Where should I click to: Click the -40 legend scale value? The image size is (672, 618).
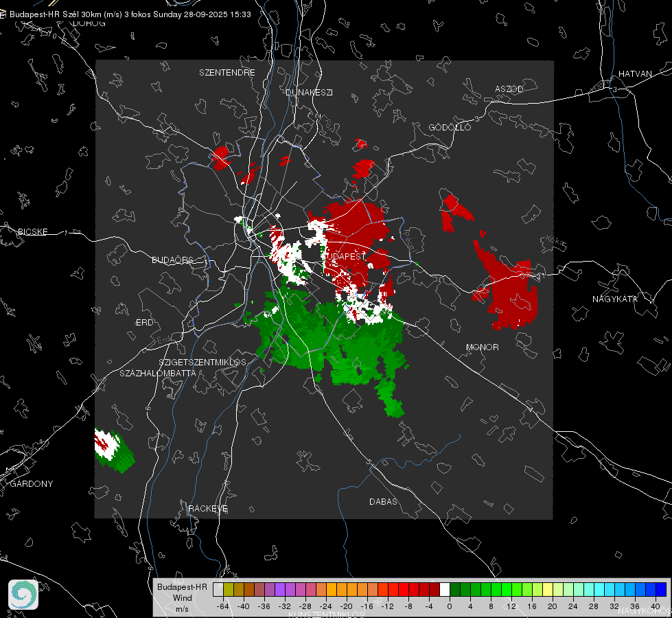point(244,606)
